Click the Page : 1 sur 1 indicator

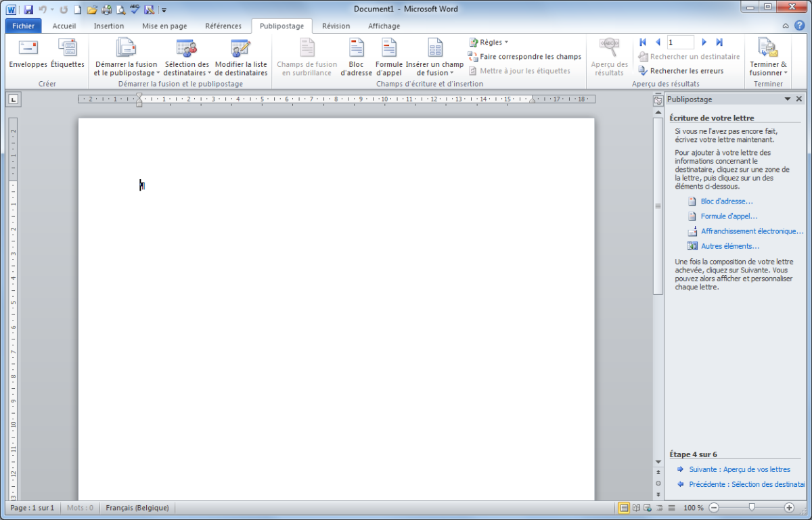pyautogui.click(x=32, y=508)
